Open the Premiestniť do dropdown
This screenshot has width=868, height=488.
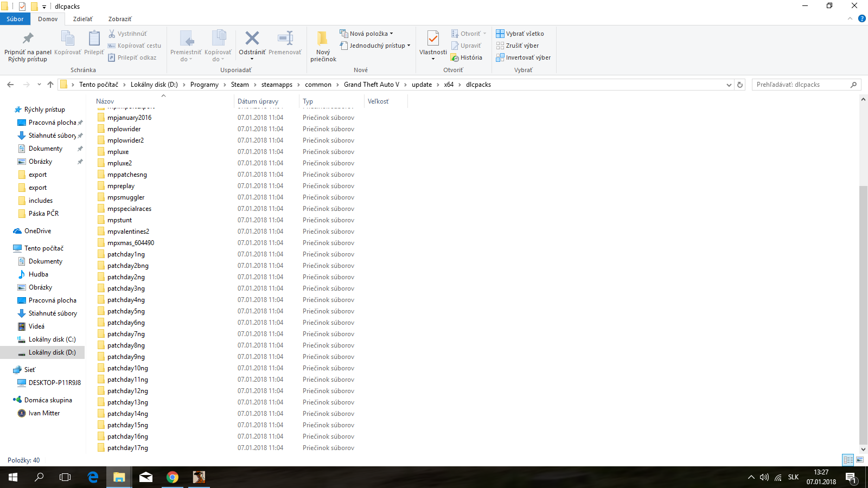pyautogui.click(x=186, y=46)
